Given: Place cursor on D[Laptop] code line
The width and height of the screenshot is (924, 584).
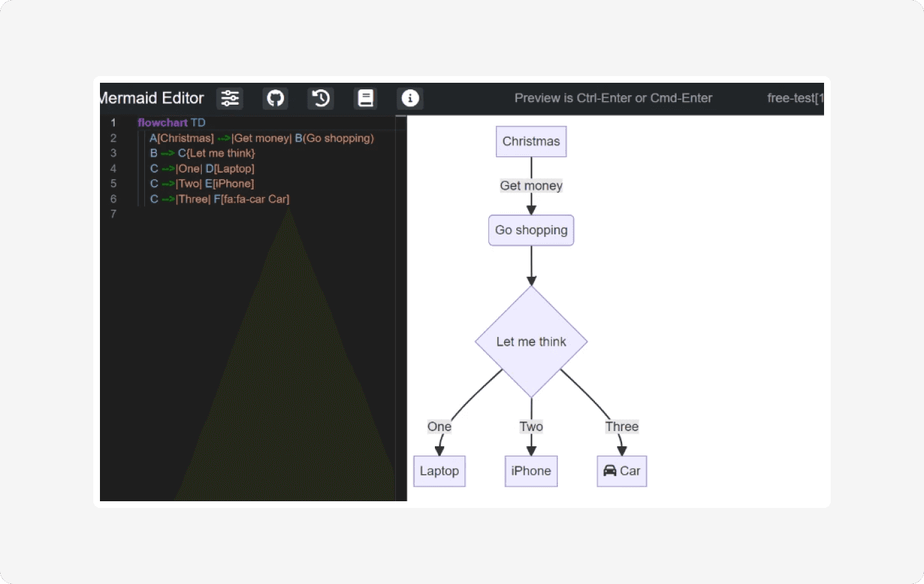Looking at the screenshot, I should point(202,168).
